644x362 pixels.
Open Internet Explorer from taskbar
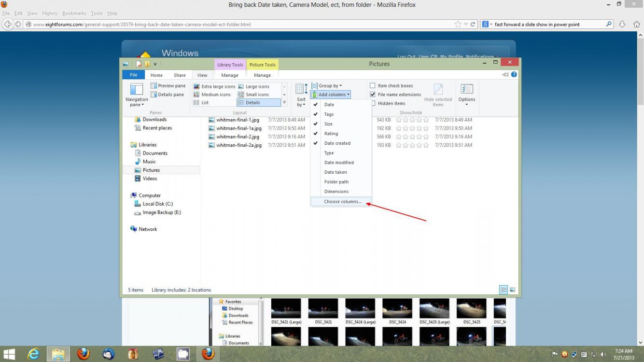point(33,354)
